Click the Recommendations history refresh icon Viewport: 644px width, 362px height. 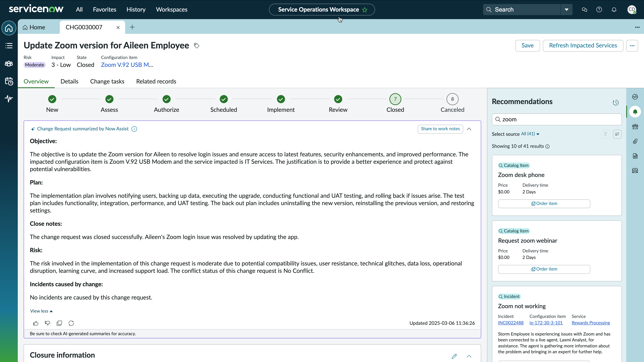coord(615,102)
